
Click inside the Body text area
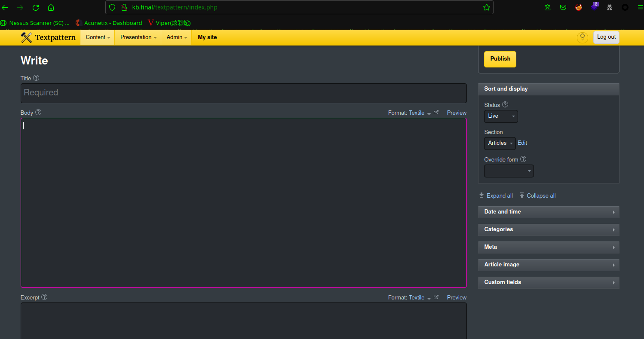(x=244, y=203)
